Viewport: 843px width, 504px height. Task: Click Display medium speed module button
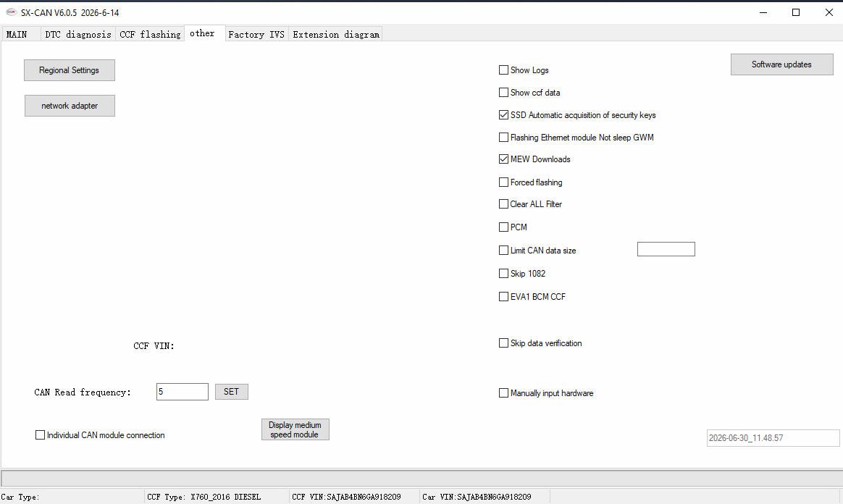(x=295, y=429)
